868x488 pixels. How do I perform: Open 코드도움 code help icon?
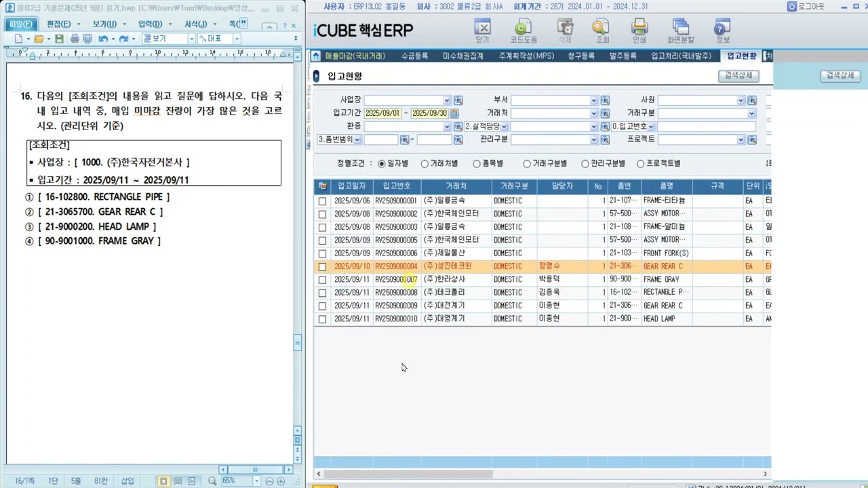click(x=523, y=27)
